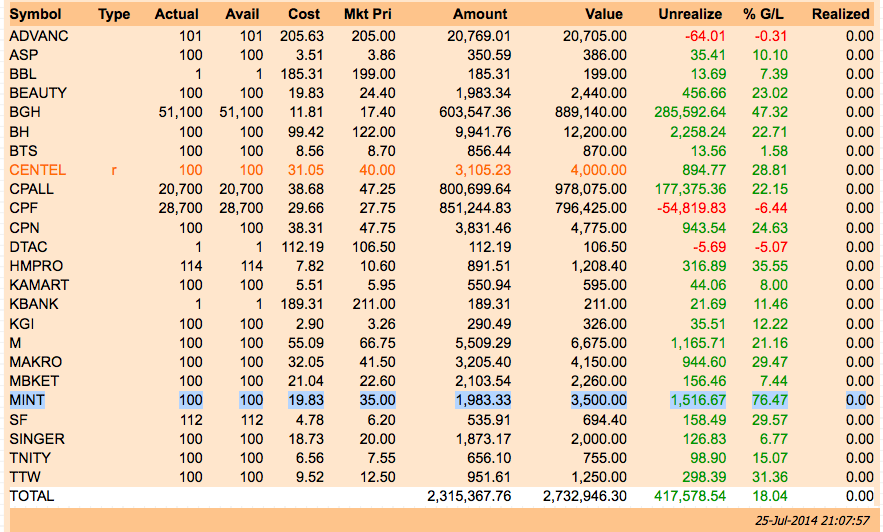Select the TTW symbol
The image size is (883, 532).
25,477
